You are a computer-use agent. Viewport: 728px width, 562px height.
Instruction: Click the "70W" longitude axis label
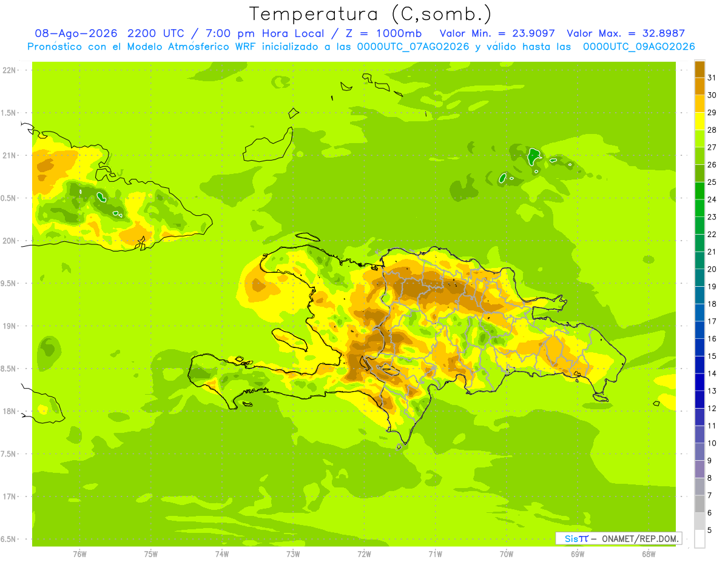[507, 554]
